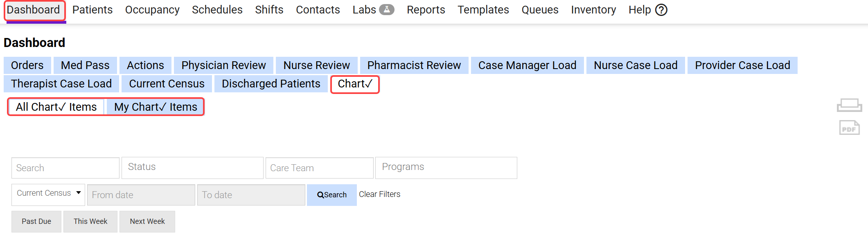Go to the Inventory menu
This screenshot has width=868, height=239.
tap(593, 10)
